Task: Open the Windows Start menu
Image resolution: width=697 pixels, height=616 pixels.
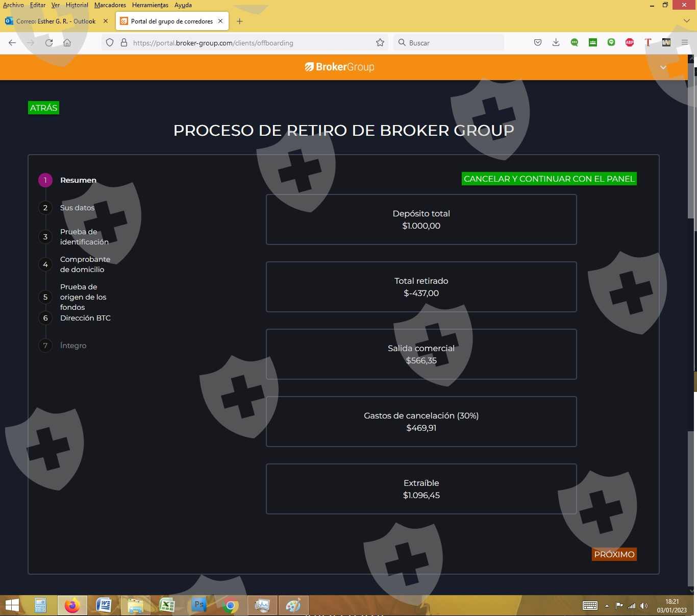Action: pos(12,606)
